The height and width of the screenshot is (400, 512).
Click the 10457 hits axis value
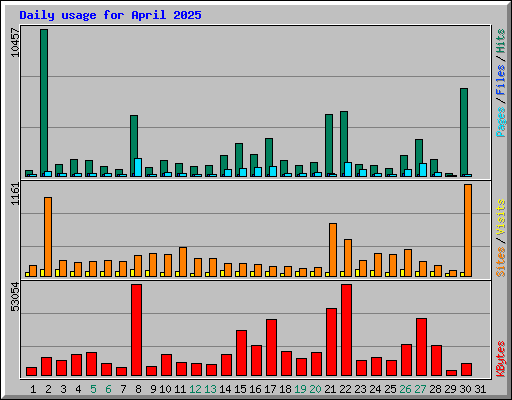click(15, 43)
